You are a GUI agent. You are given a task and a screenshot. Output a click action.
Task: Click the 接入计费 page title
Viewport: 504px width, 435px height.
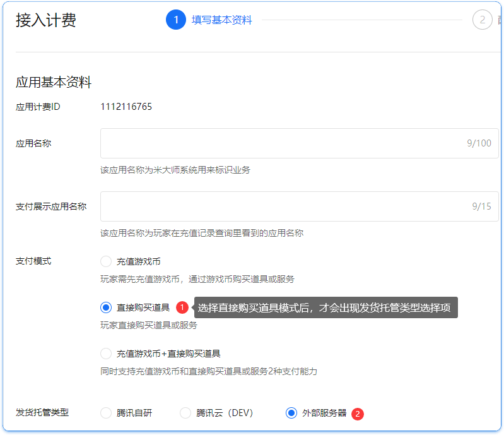click(46, 20)
